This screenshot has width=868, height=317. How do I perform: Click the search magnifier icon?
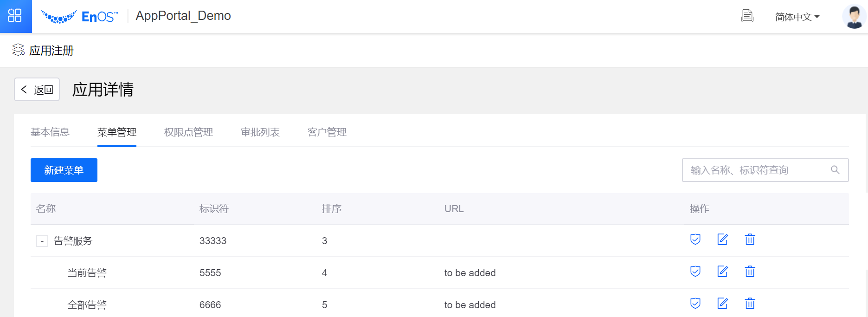[835, 170]
